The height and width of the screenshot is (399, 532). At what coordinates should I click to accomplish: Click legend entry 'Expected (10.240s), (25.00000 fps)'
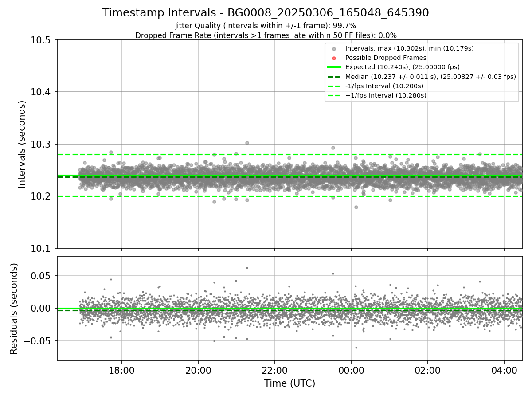point(402,67)
